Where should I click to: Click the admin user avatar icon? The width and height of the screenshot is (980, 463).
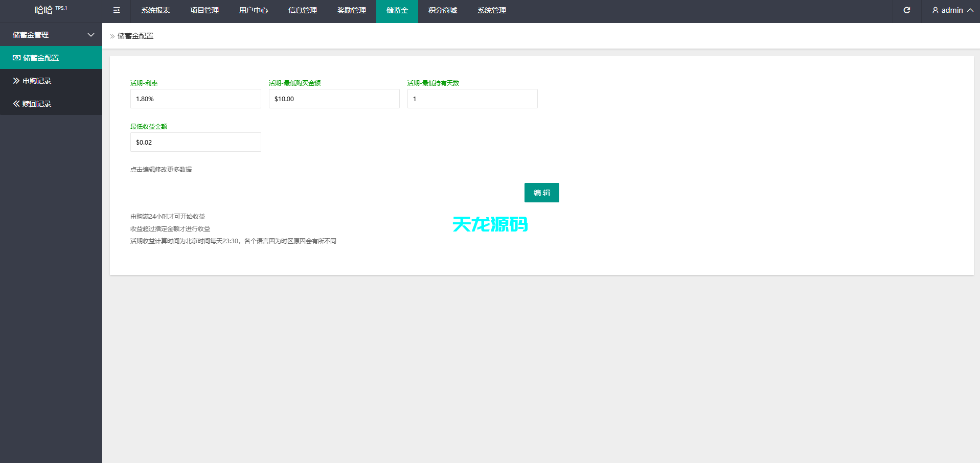(x=936, y=10)
